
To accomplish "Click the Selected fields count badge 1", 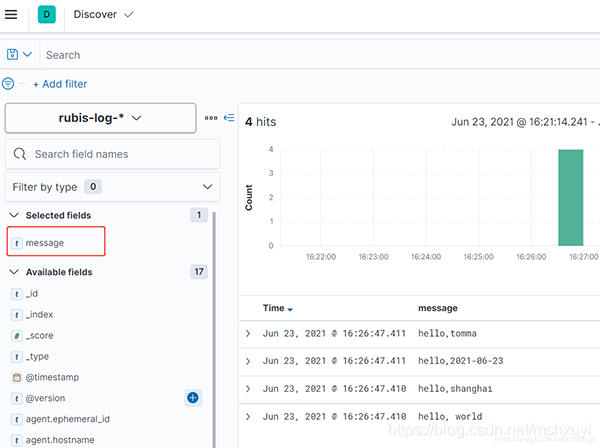I will pos(199,215).
